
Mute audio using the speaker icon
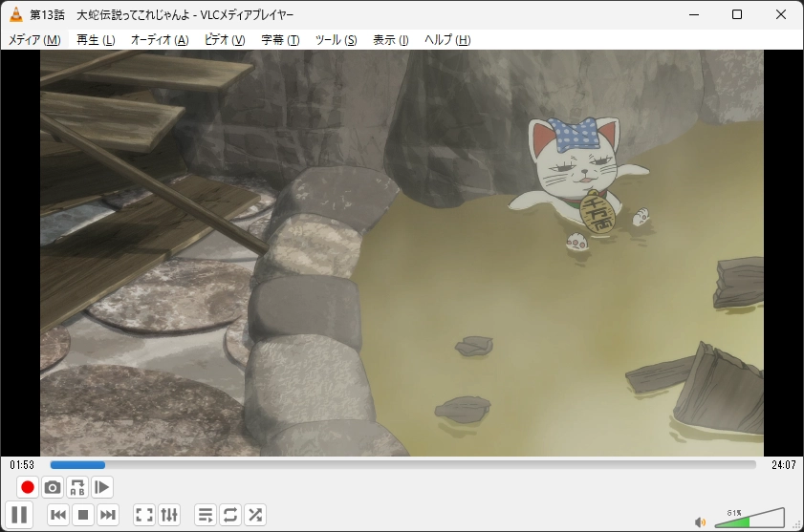(x=700, y=521)
